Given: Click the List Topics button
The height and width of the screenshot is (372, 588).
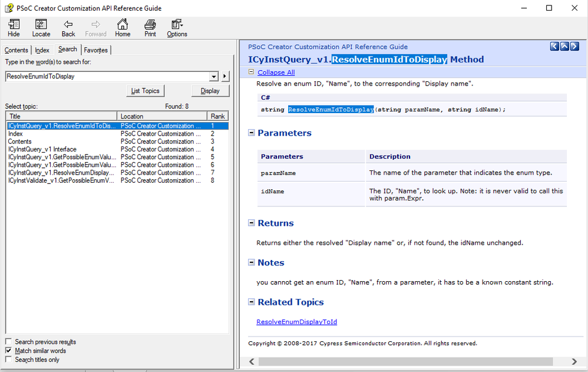Looking at the screenshot, I should (x=145, y=91).
